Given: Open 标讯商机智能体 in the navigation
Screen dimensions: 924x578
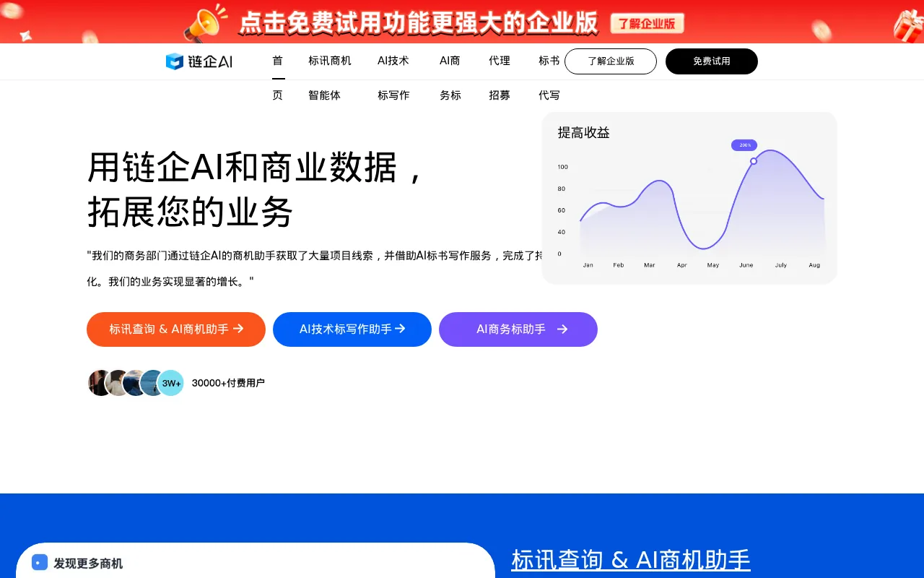Looking at the screenshot, I should tap(330, 78).
